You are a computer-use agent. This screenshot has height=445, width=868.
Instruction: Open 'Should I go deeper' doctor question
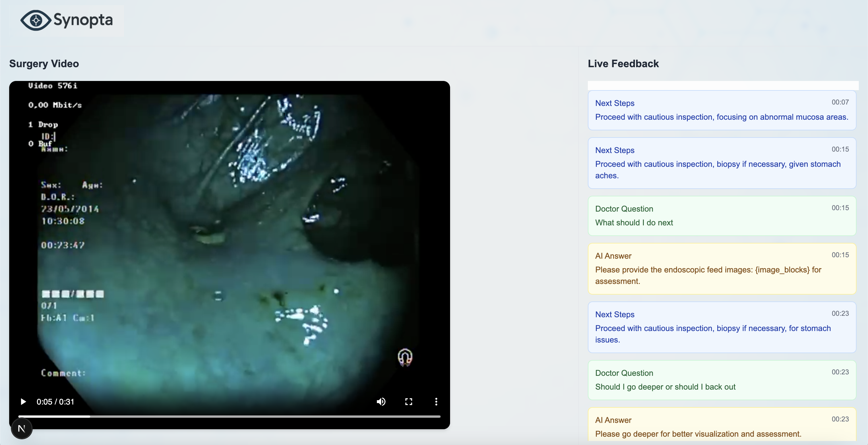[x=721, y=380]
